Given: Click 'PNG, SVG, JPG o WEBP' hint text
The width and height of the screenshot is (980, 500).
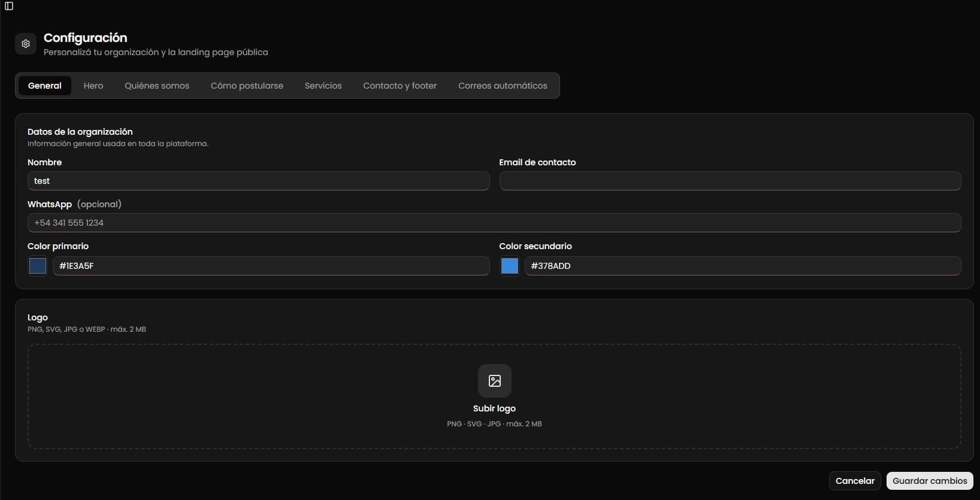Looking at the screenshot, I should click(87, 329).
